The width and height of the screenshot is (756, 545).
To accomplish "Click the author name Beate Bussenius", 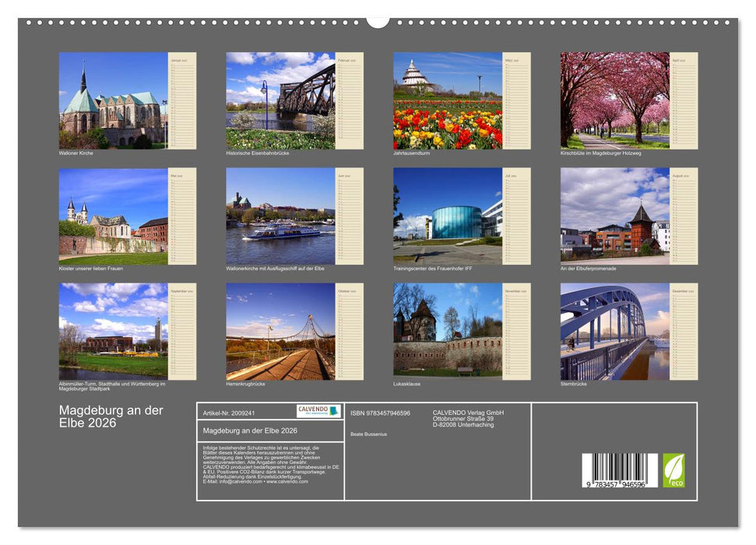I will click(x=369, y=434).
